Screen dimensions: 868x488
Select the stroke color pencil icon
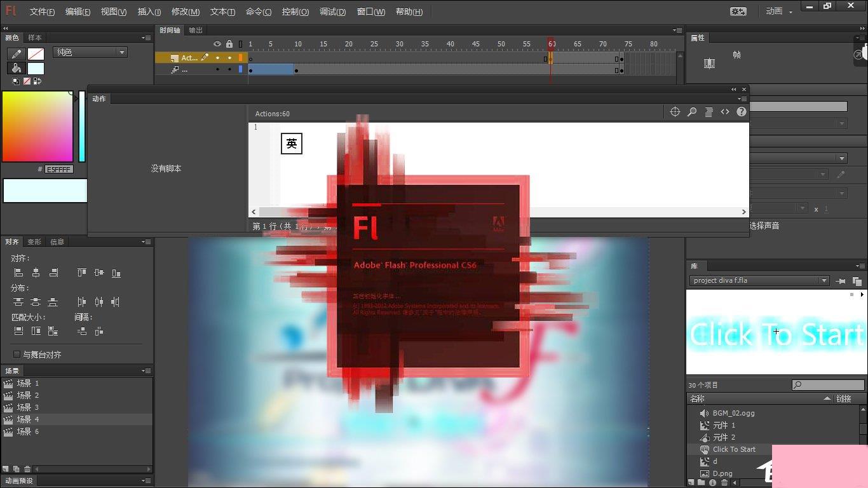tap(16, 53)
